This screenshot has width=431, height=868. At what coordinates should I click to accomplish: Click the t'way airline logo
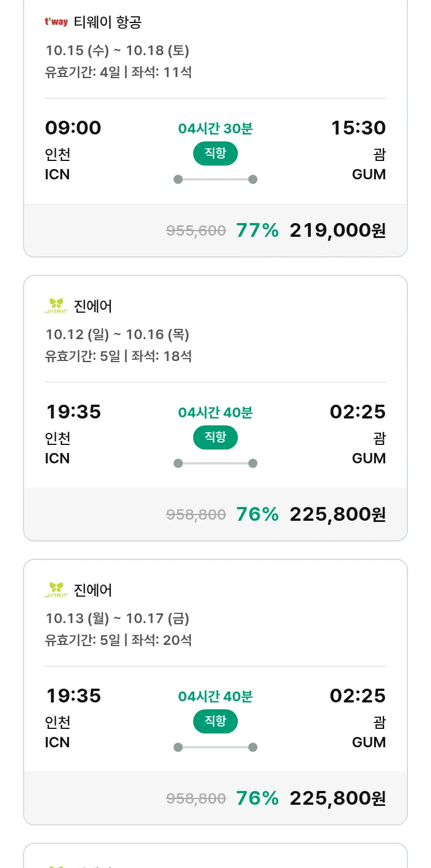56,22
